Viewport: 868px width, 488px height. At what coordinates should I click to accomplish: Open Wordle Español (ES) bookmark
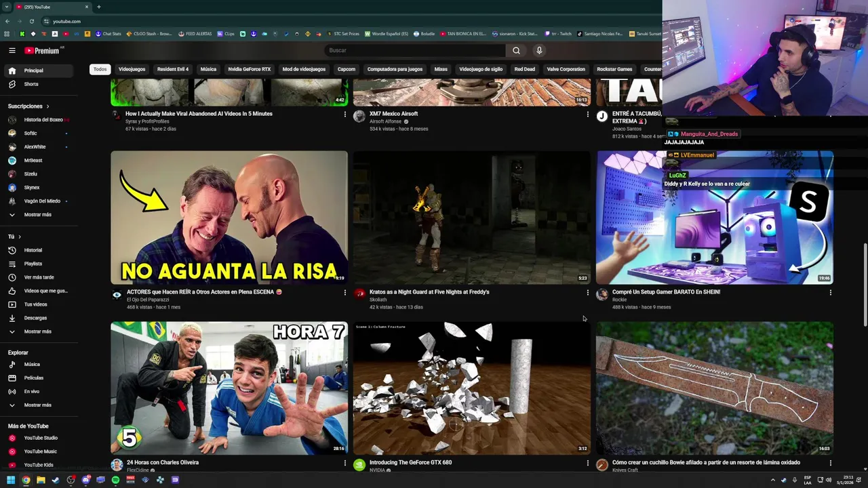[x=387, y=34]
